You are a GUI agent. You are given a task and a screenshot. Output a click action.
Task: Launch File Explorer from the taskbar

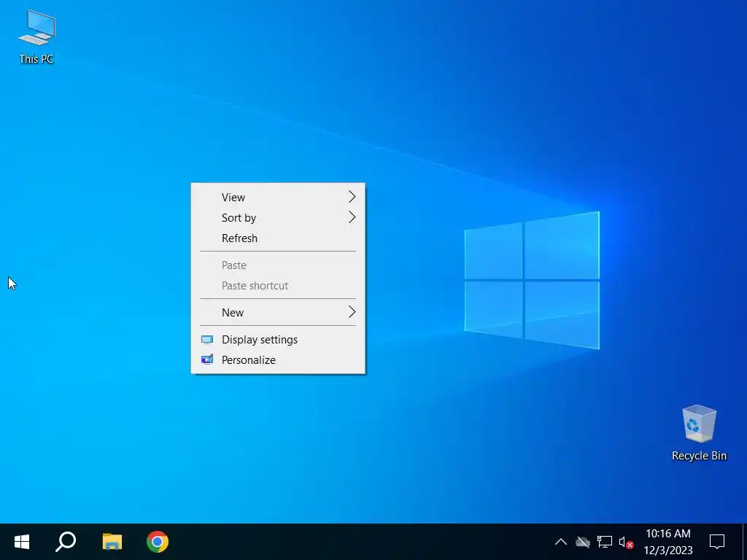(112, 542)
